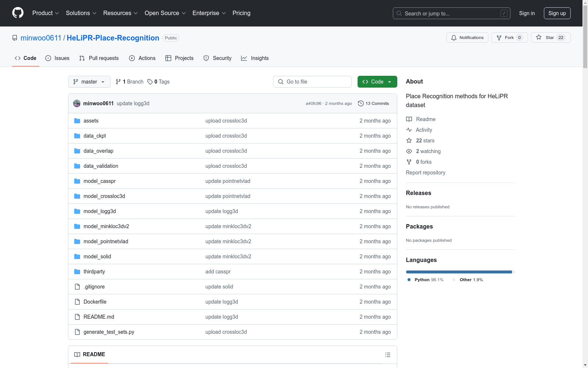Open HeLiPR-Place-Recognition repository link
The height and width of the screenshot is (368, 588).
pyautogui.click(x=113, y=38)
